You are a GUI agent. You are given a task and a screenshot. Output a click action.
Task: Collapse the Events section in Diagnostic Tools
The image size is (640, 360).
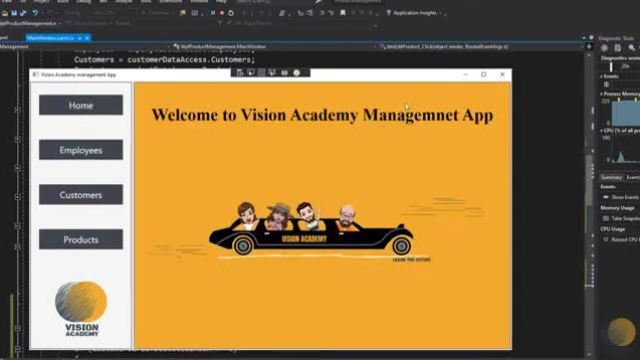pyautogui.click(x=602, y=76)
